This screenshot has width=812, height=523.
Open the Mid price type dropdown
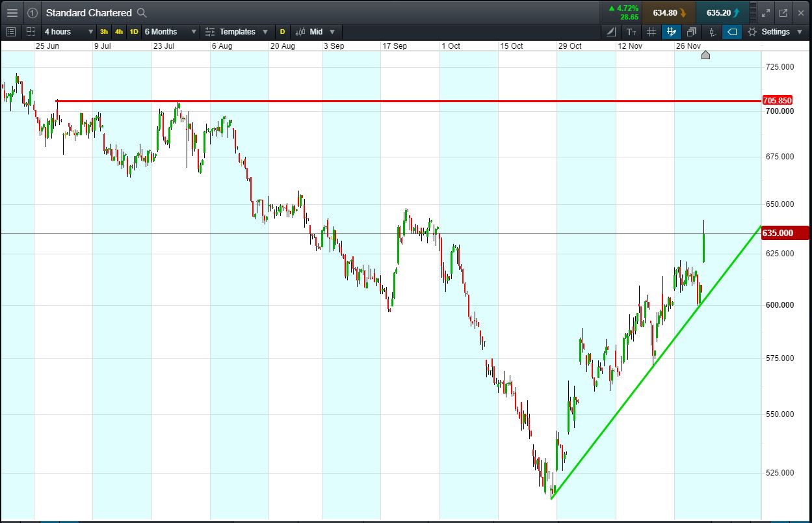[x=322, y=31]
